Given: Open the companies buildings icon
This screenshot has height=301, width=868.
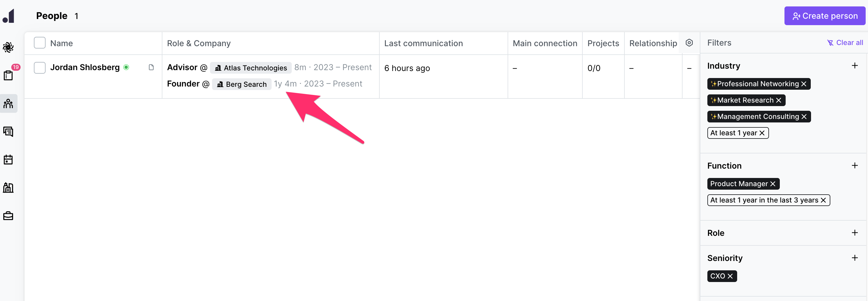Looking at the screenshot, I should (x=9, y=188).
